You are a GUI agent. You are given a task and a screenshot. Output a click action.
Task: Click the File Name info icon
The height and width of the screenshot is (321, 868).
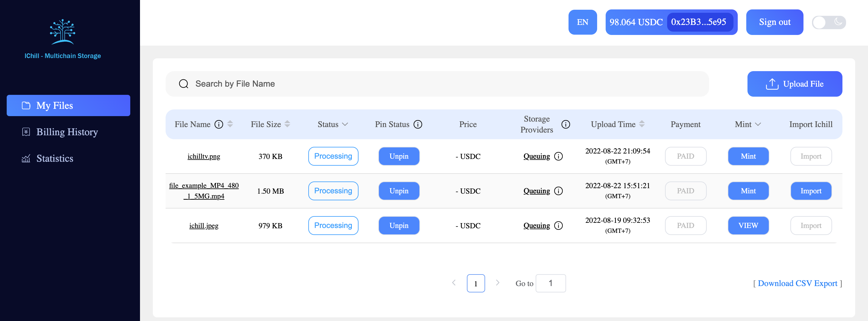tap(219, 125)
